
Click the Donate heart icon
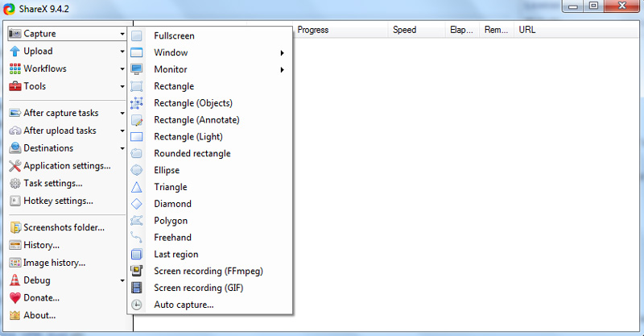(x=15, y=297)
